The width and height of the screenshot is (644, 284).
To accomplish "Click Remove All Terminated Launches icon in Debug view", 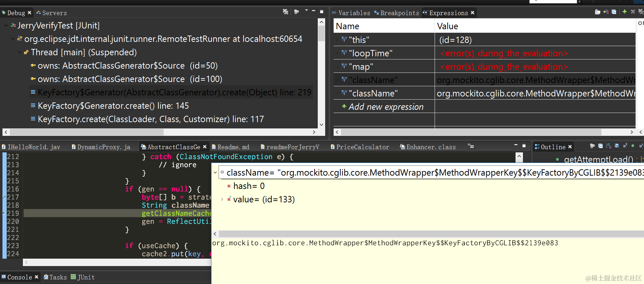I will 285,12.
